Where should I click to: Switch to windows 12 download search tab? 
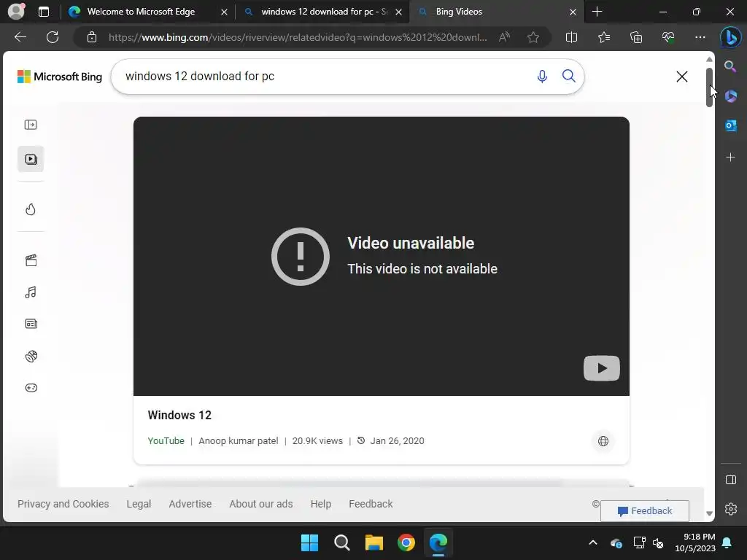pyautogui.click(x=324, y=12)
